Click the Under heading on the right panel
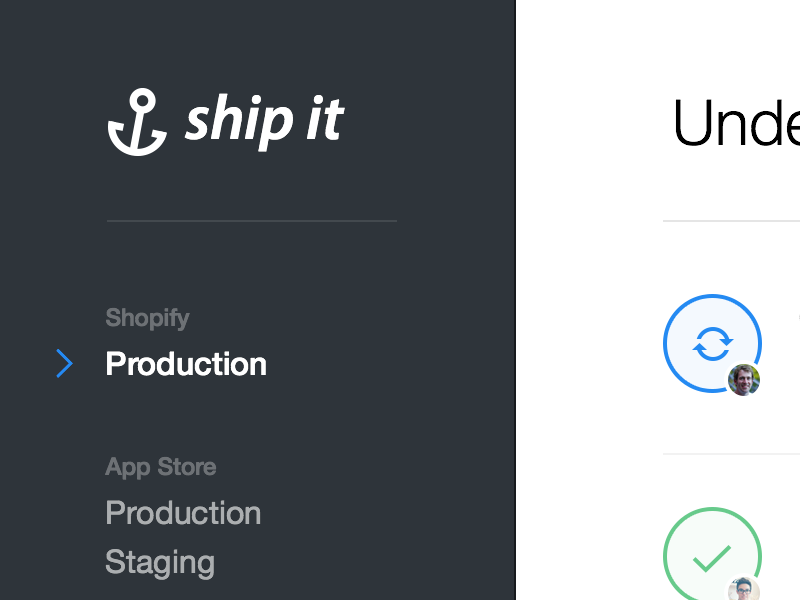Screen dimensions: 800x600 [736, 122]
